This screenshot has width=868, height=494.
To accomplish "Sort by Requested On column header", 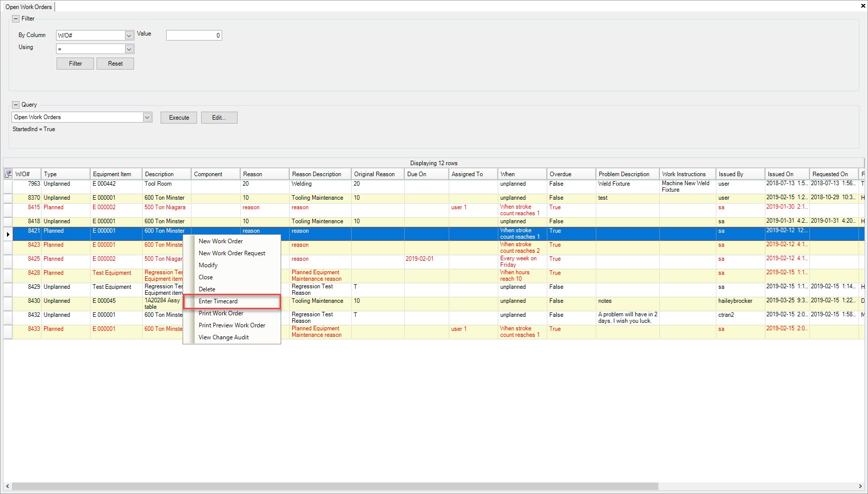I will coord(834,174).
